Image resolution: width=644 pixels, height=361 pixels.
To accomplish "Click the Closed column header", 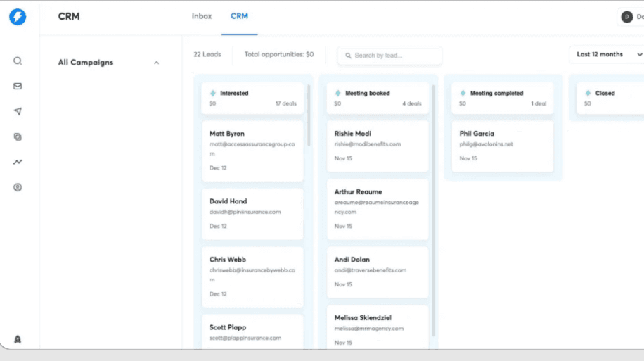I will pos(610,98).
